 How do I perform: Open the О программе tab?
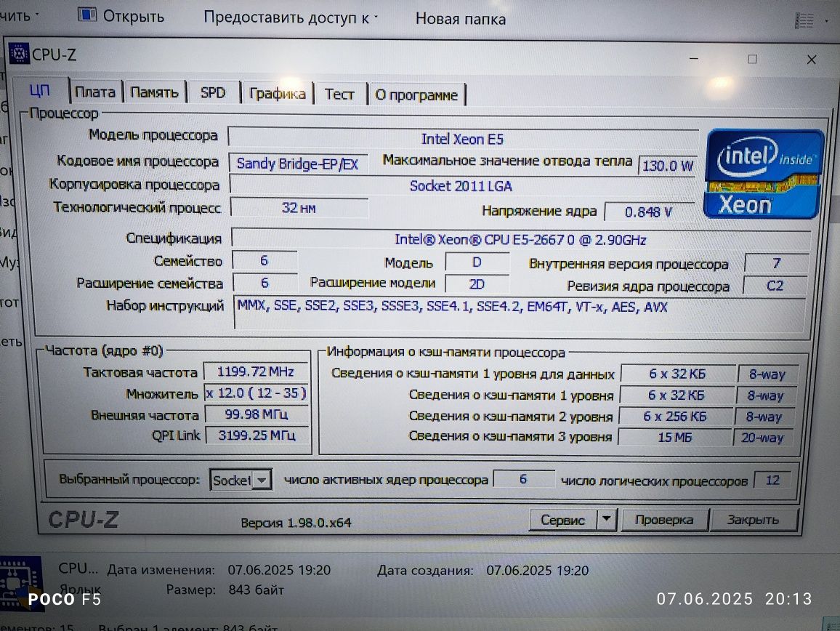click(416, 95)
